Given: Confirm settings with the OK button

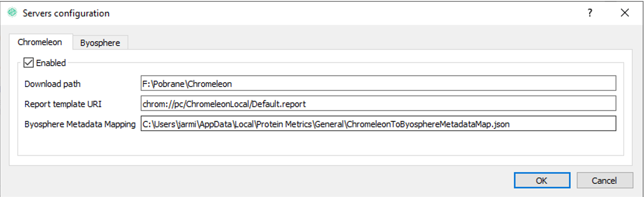Looking at the screenshot, I should 542,180.
